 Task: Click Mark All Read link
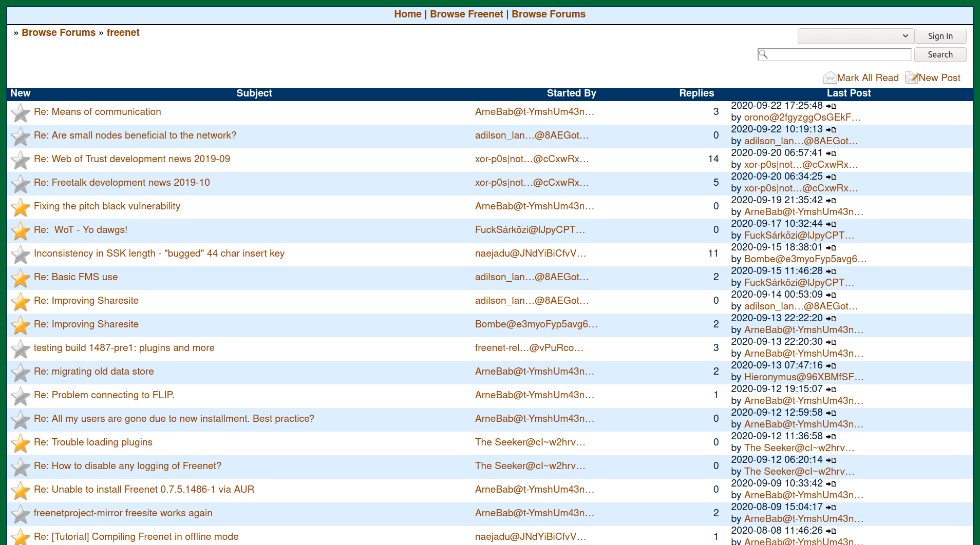point(868,78)
